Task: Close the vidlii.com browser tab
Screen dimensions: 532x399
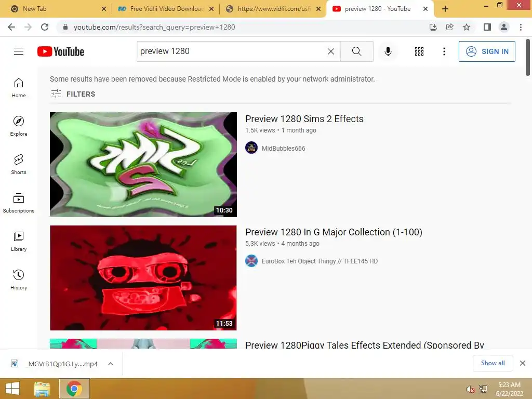Action: pyautogui.click(x=318, y=9)
